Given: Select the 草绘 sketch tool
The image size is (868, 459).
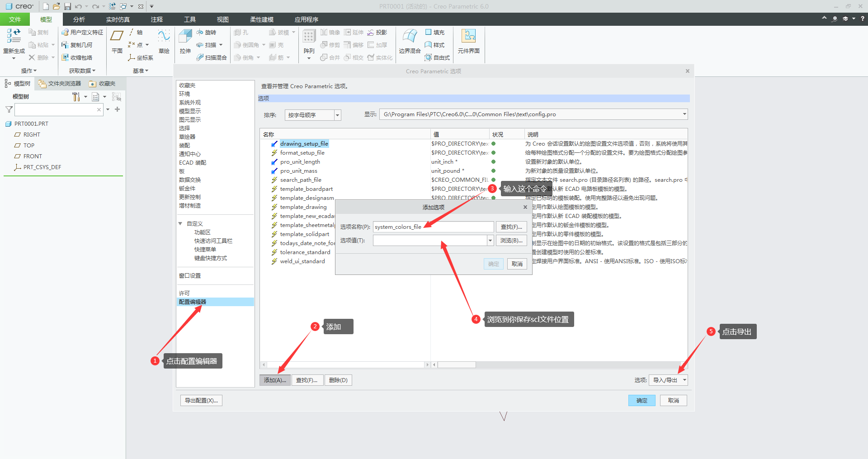Looking at the screenshot, I should click(x=164, y=41).
